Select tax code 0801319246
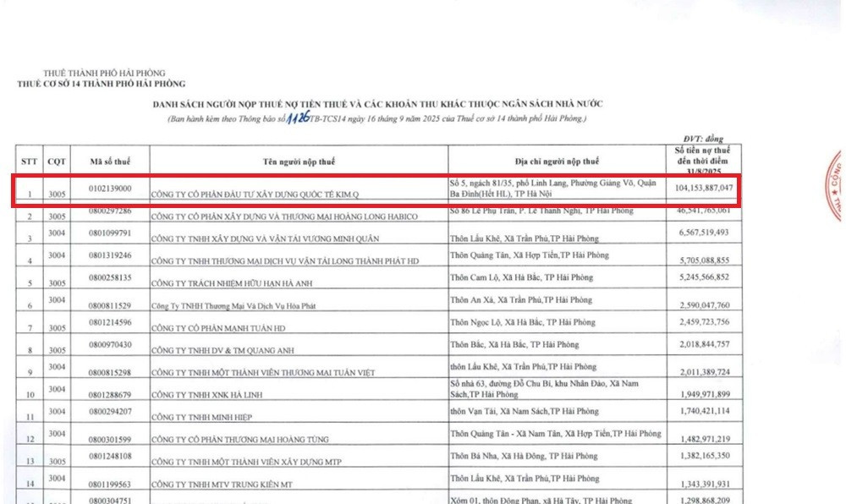This screenshot has width=846, height=504. [x=109, y=255]
